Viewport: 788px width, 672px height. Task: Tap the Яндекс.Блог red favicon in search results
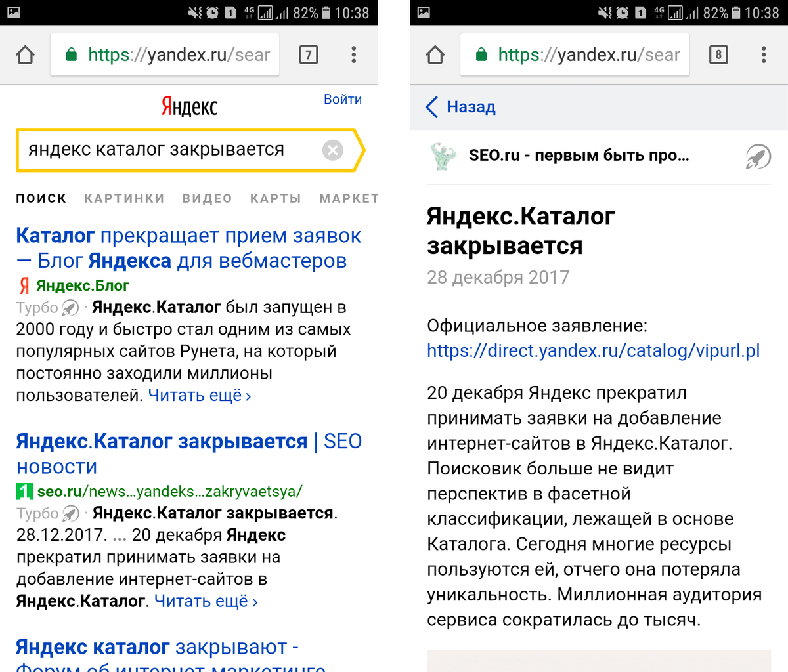[x=24, y=285]
